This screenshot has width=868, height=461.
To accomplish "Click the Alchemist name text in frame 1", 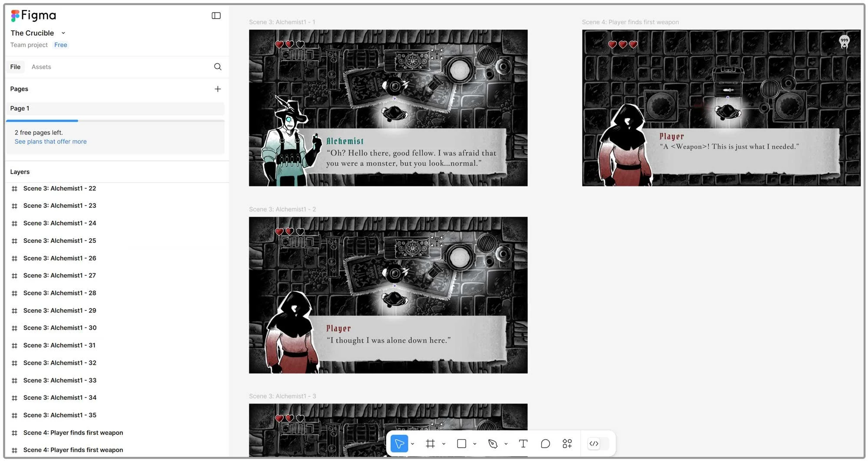I will click(x=345, y=141).
